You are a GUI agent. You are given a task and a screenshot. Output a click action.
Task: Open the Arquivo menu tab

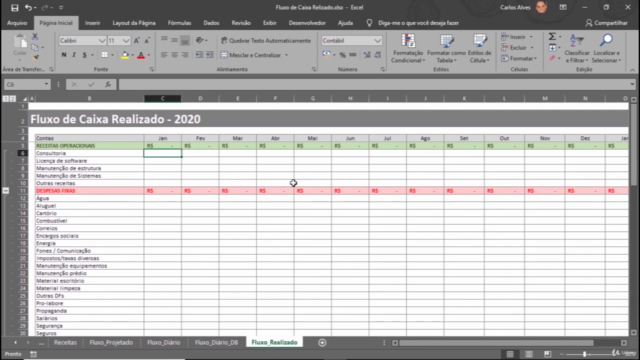tap(17, 23)
